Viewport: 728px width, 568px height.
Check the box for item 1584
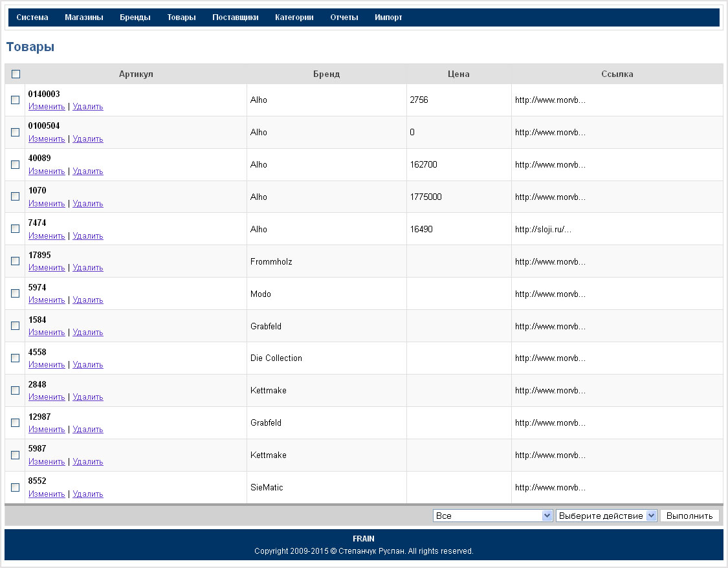tap(16, 326)
